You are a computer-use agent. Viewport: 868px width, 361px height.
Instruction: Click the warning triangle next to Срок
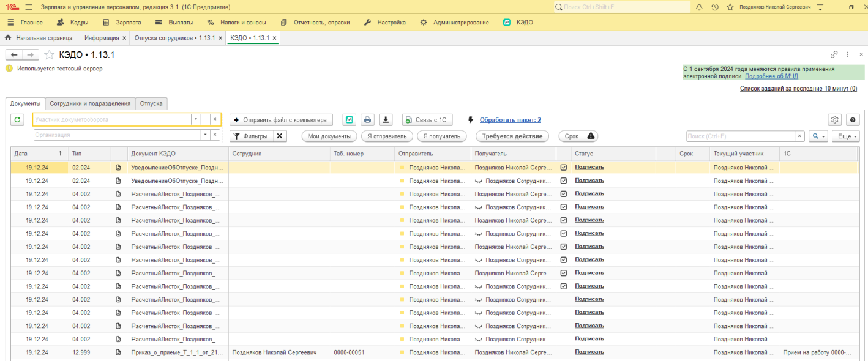pyautogui.click(x=591, y=136)
